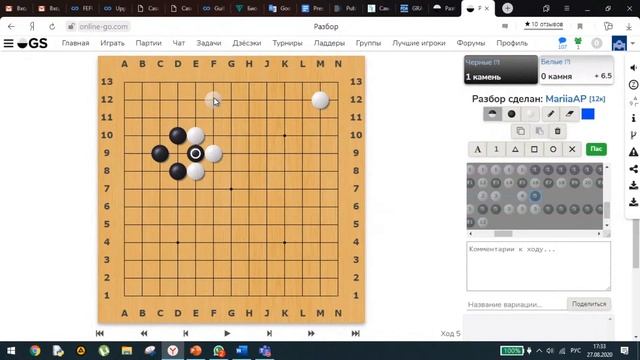Screen dimensions: 640x360
Task: Click the warning triangle report icon
Action: coord(633,152)
